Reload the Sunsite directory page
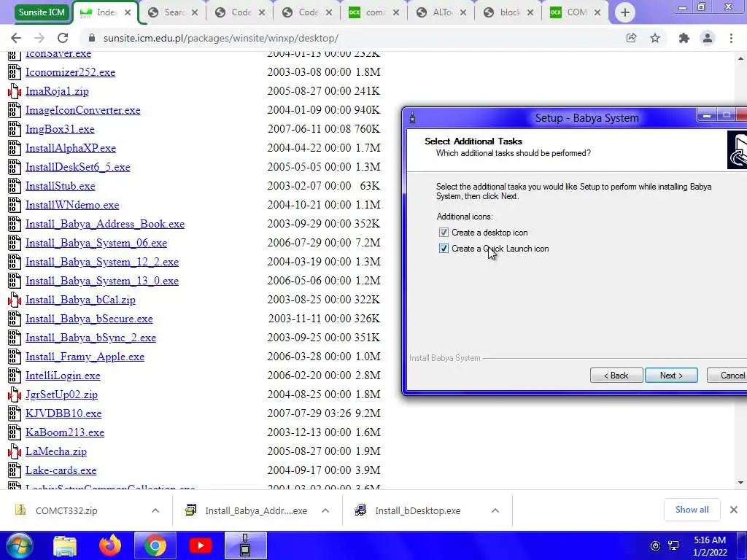This screenshot has width=747, height=560. pyautogui.click(x=63, y=38)
